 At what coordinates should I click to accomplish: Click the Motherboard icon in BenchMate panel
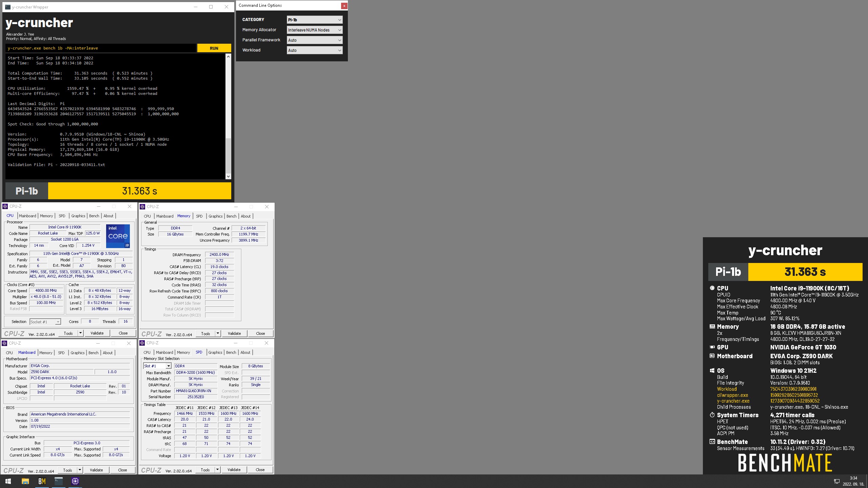click(x=712, y=356)
